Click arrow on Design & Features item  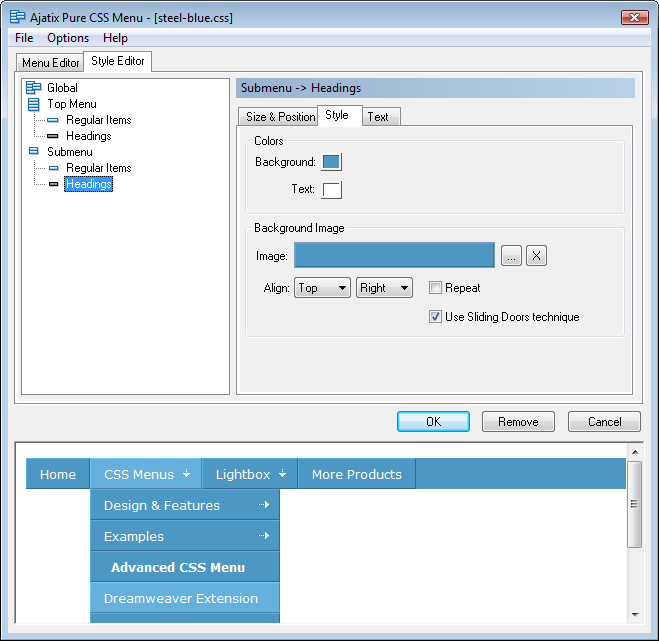pyautogui.click(x=264, y=504)
